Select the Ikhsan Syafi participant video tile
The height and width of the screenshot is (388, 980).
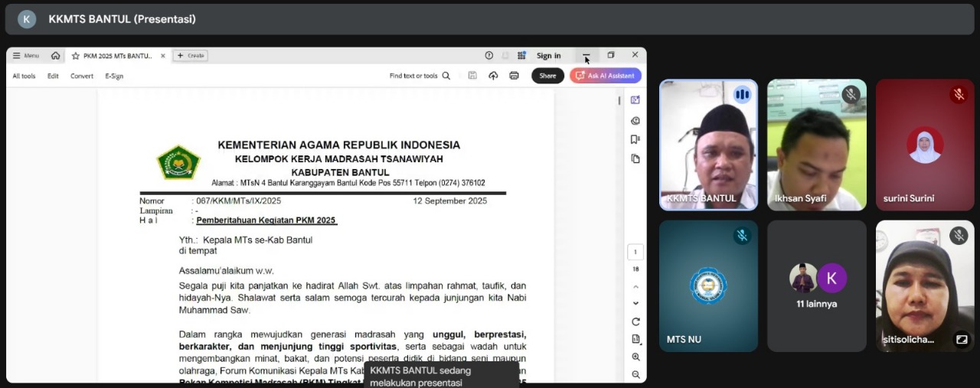click(x=817, y=145)
